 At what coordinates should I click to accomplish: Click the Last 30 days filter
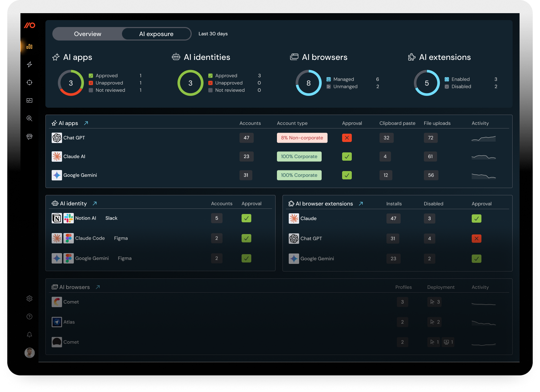pyautogui.click(x=213, y=34)
